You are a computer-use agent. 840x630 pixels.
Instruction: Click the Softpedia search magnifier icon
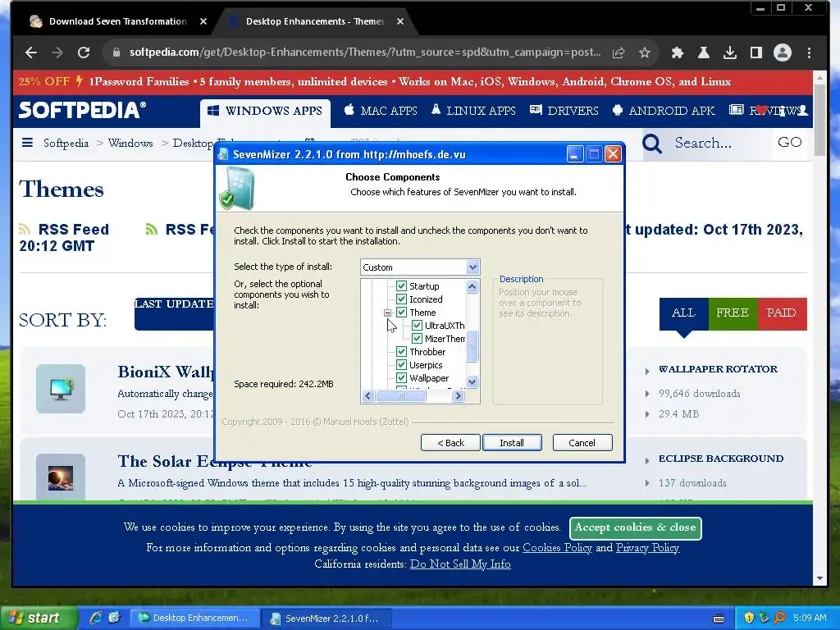[x=652, y=143]
